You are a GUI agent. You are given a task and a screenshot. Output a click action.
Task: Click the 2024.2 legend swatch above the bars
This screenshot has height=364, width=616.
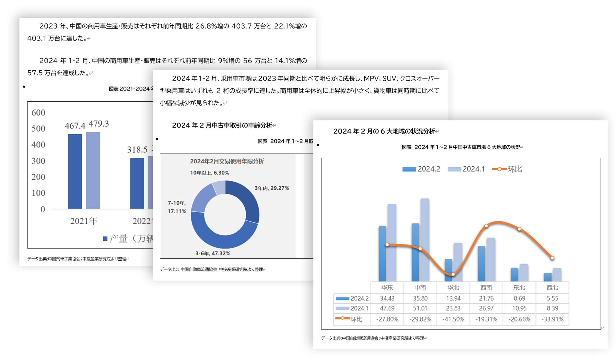click(409, 169)
